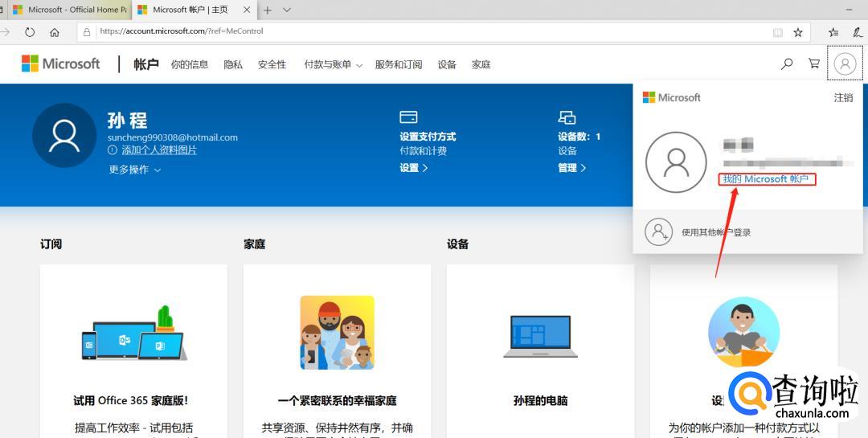Click the large profile picture in blue banner
Image resolution: width=868 pixels, height=438 pixels.
(x=64, y=136)
